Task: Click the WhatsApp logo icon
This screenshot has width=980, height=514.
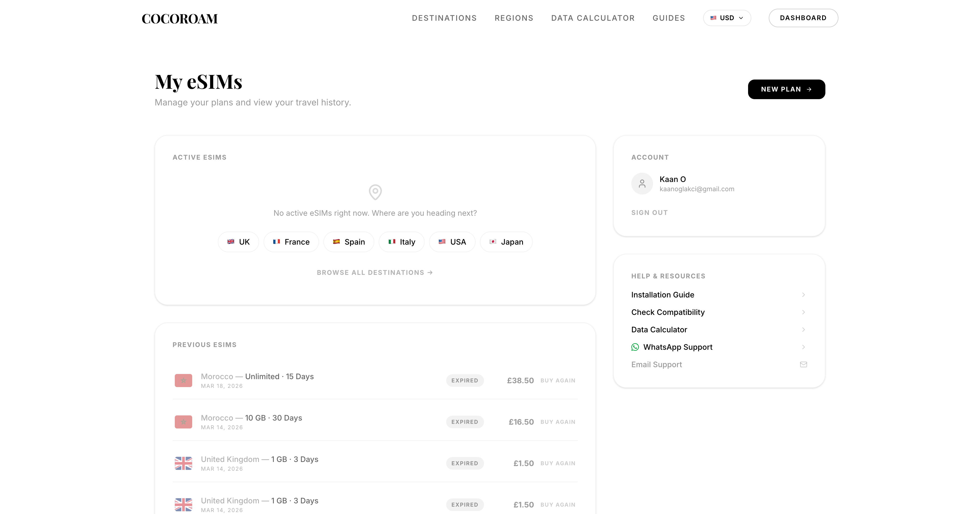Action: (x=635, y=347)
